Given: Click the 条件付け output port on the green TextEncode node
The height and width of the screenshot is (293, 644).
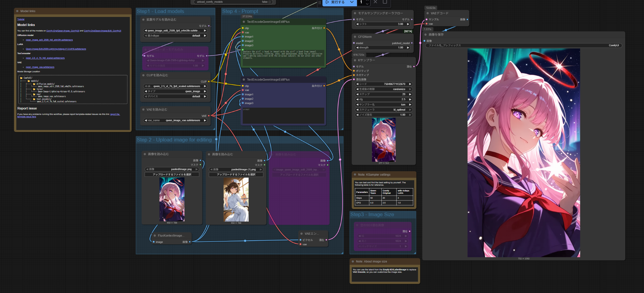Looking at the screenshot, I should tap(324, 28).
